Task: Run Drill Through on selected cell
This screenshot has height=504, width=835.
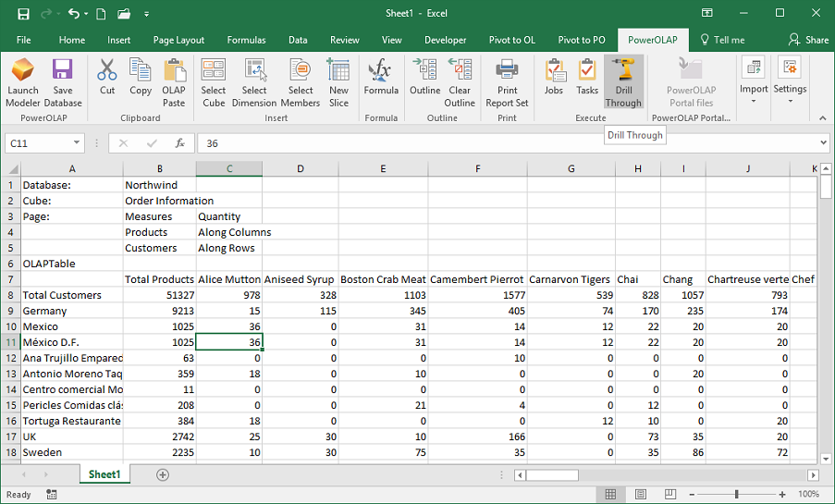Action: [623, 83]
